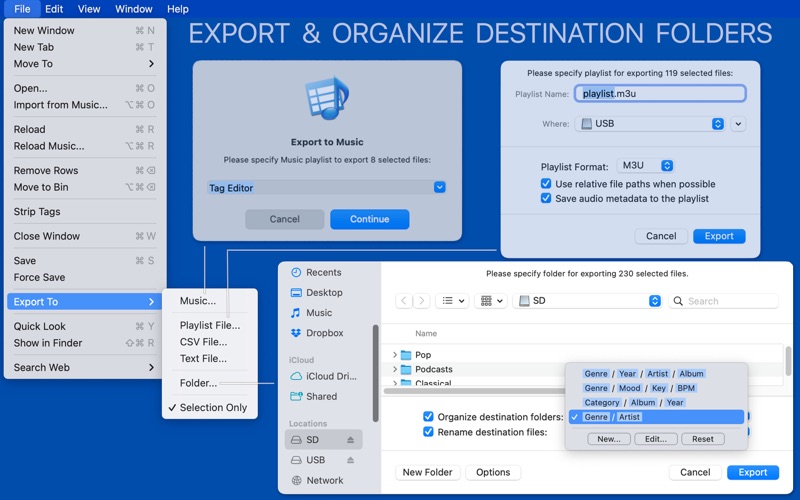This screenshot has height=500, width=800.
Task: Eject the USB drive
Action: pos(351,460)
